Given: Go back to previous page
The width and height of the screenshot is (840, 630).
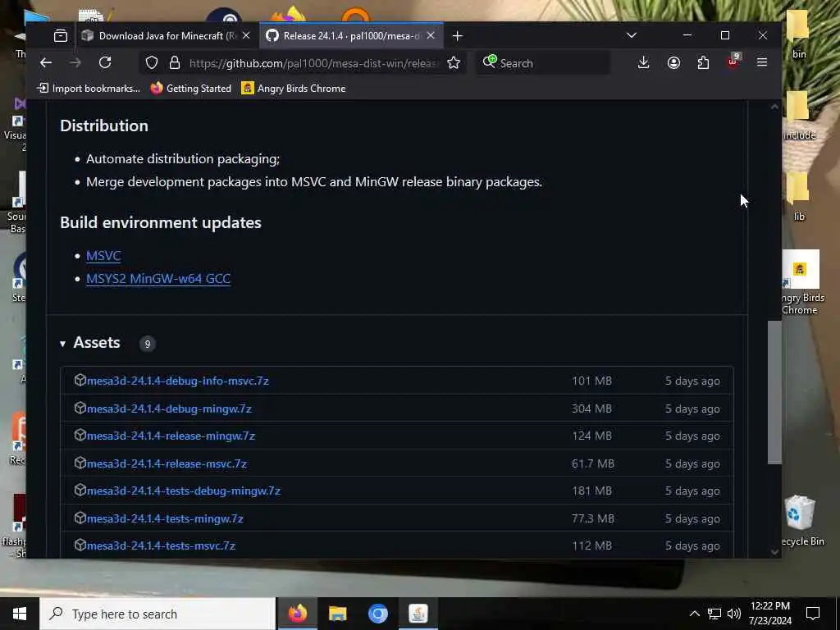Looking at the screenshot, I should coord(46,62).
